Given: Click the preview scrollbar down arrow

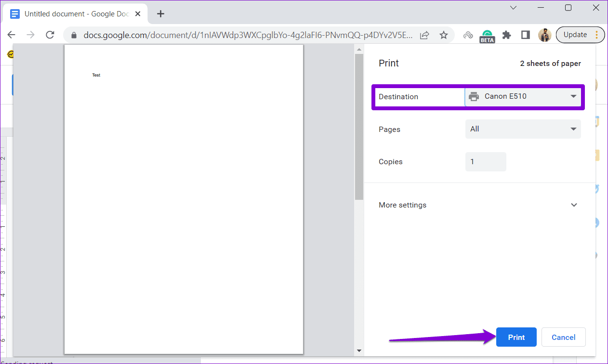Looking at the screenshot, I should [x=359, y=351].
